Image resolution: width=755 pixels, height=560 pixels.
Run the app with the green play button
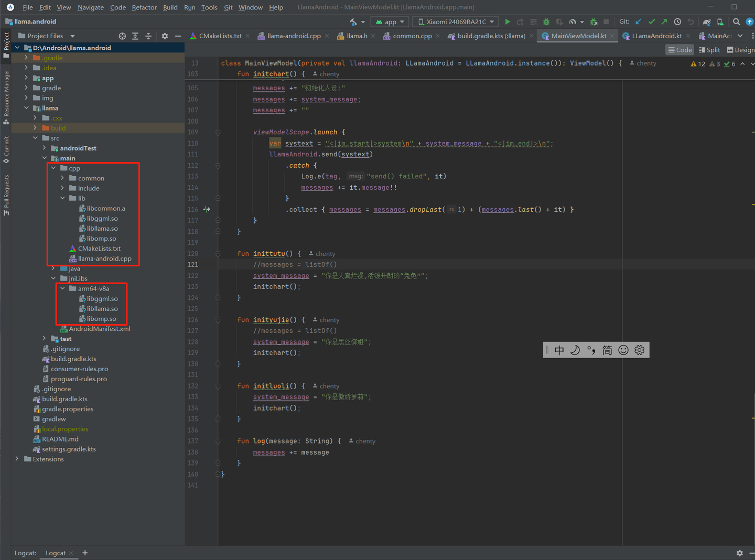507,21
